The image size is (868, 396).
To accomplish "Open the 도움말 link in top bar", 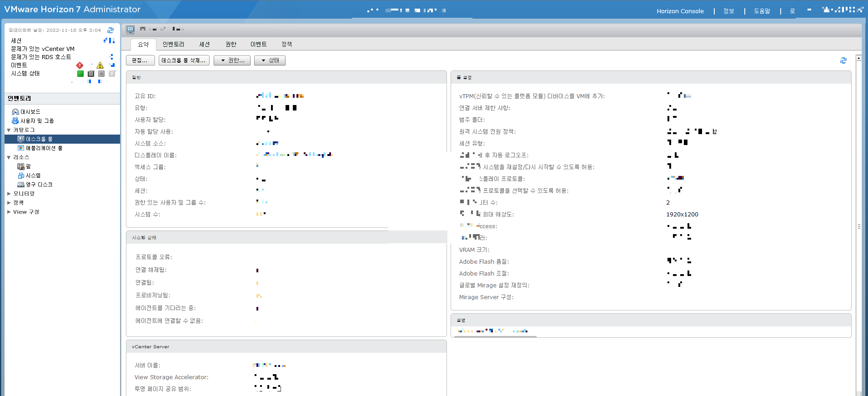I will 762,11.
